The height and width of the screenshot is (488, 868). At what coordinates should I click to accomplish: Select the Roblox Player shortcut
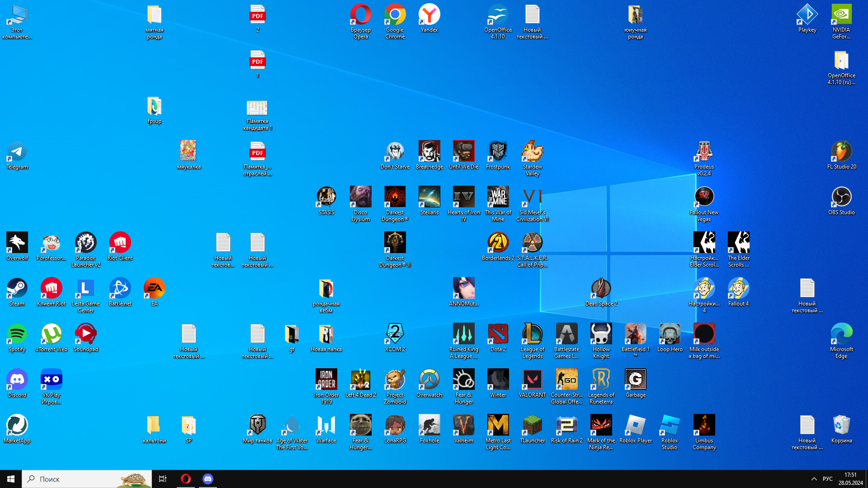coord(635,429)
